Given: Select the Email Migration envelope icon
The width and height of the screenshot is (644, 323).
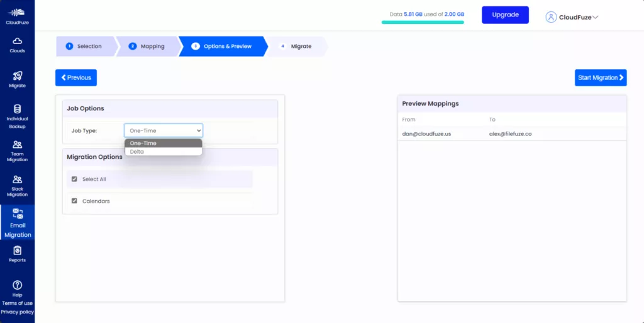Looking at the screenshot, I should tap(17, 213).
